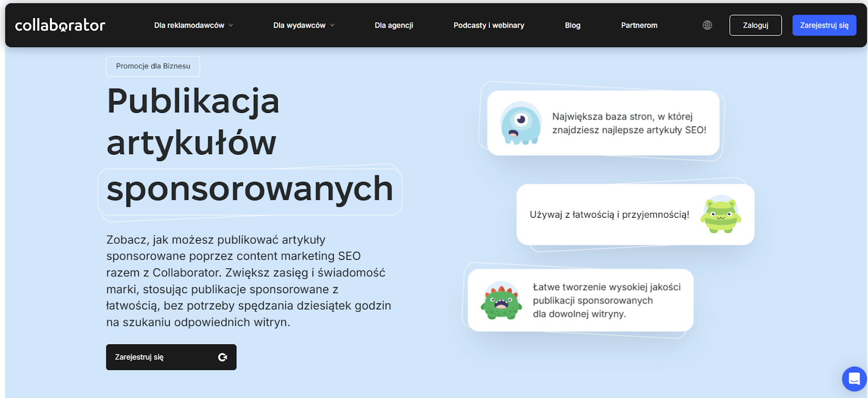The width and height of the screenshot is (868, 398).
Task: Open Podcasty i webinary
Action: click(489, 26)
